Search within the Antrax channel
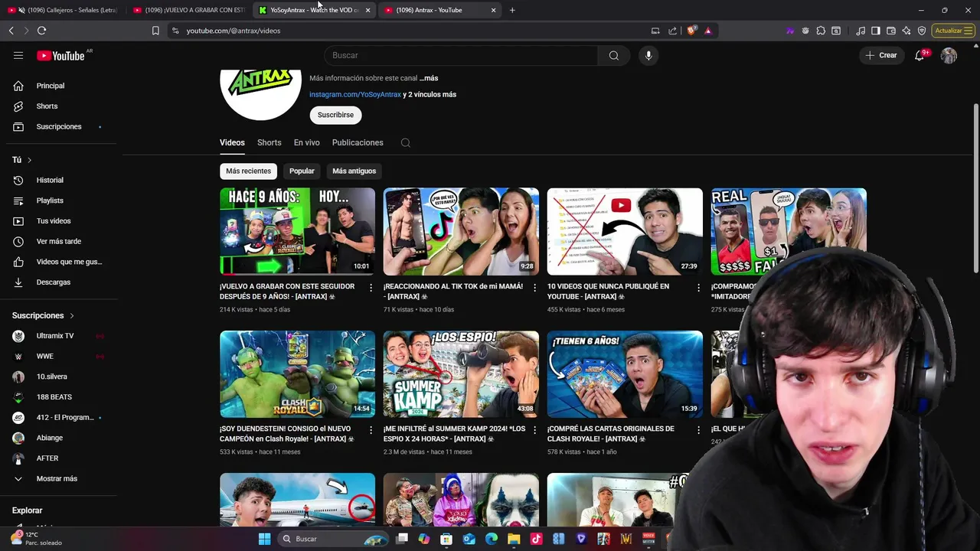The height and width of the screenshot is (551, 980). point(406,142)
